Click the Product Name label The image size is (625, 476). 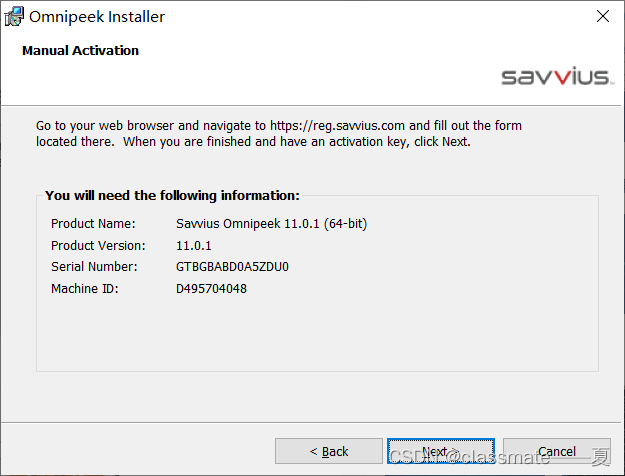pos(93,224)
